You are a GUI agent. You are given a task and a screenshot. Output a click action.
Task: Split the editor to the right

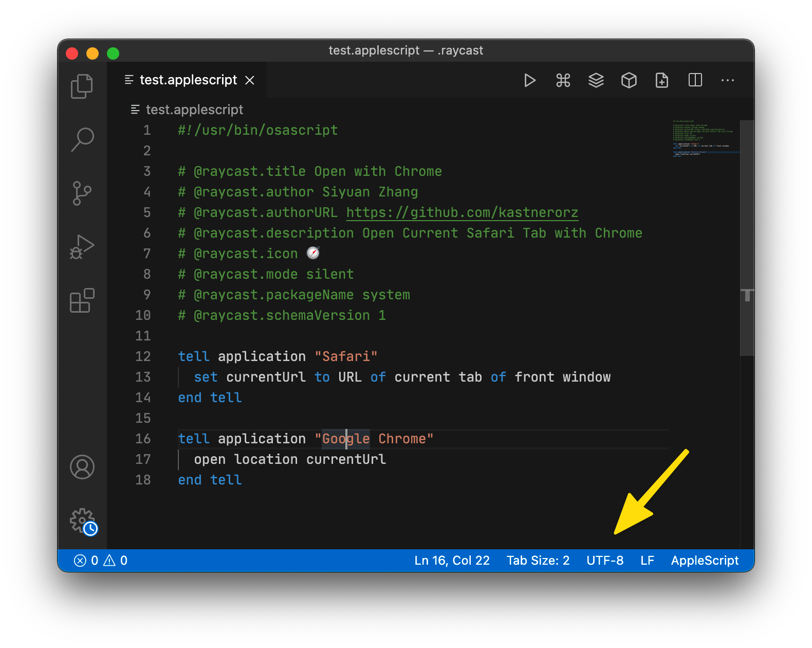click(695, 80)
